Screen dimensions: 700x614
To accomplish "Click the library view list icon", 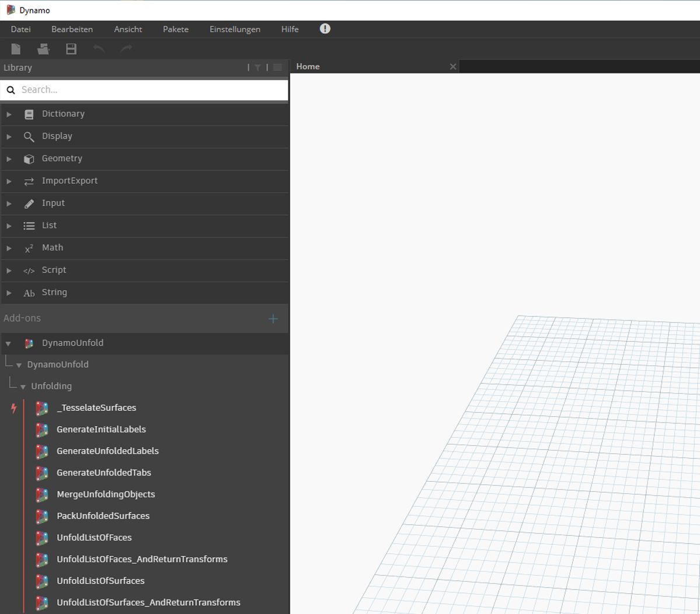I will click(277, 67).
